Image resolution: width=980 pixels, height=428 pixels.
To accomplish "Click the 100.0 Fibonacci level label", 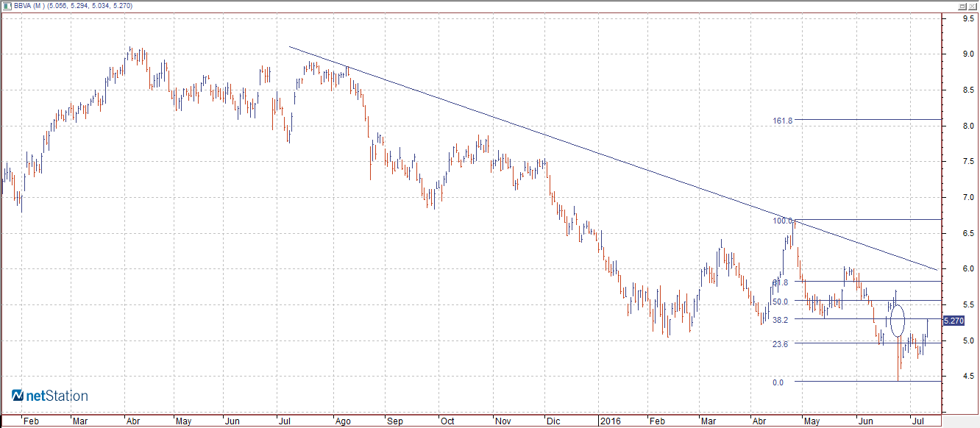I will click(782, 221).
